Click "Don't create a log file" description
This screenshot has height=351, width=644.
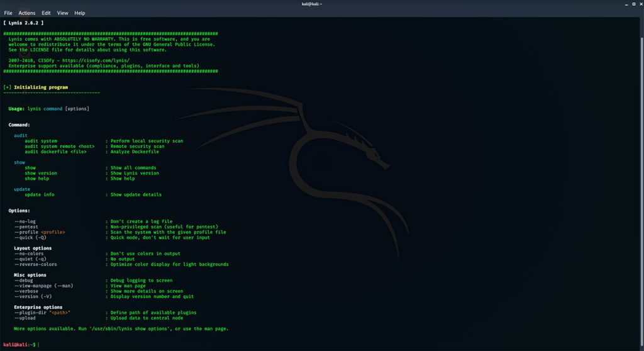pos(142,221)
